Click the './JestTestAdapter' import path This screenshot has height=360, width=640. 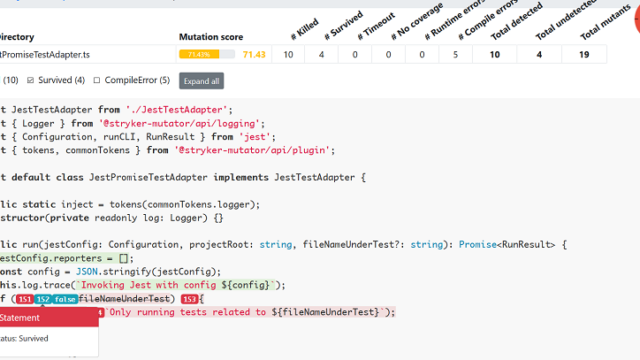click(x=176, y=110)
